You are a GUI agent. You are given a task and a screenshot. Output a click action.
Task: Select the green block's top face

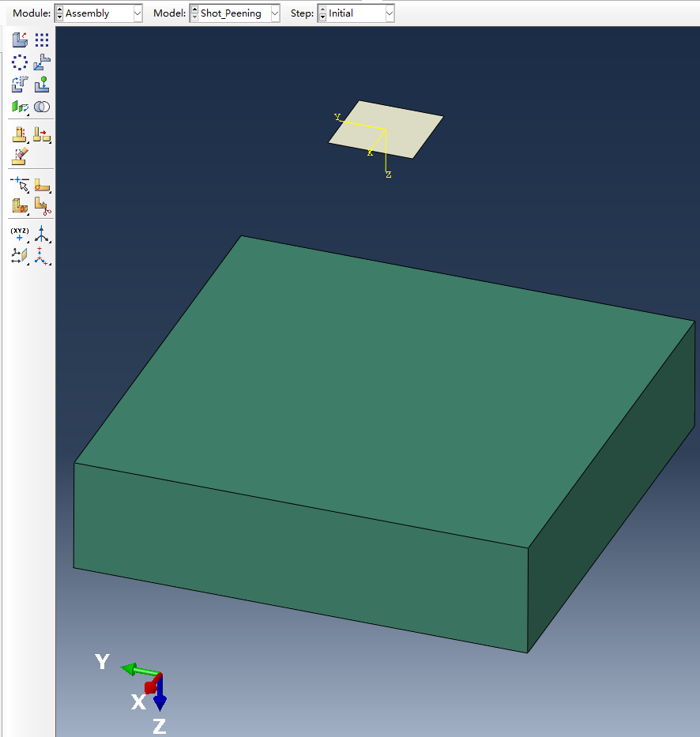click(385, 391)
